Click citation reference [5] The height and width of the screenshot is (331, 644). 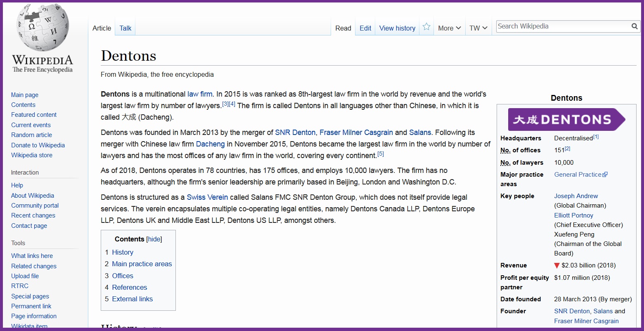click(x=381, y=154)
